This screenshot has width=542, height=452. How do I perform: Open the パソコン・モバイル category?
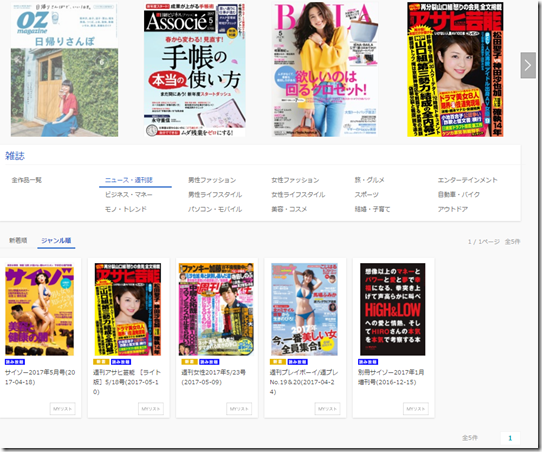click(215, 209)
